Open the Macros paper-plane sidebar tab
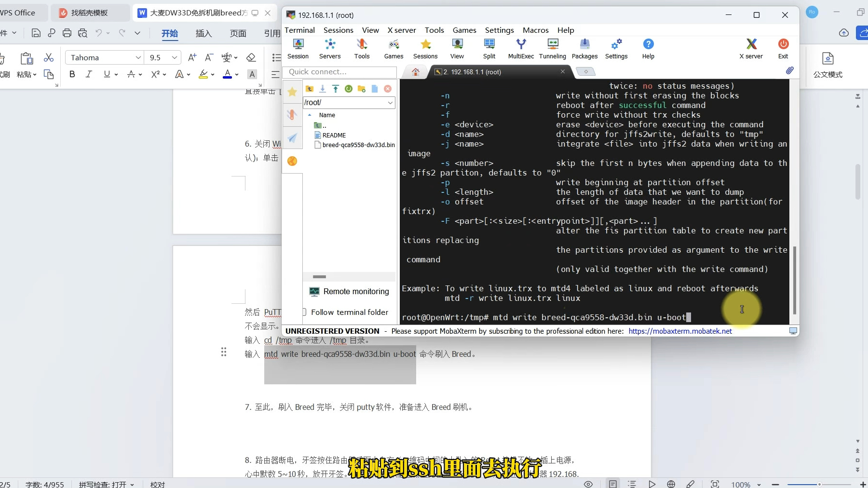This screenshot has height=488, width=868. [292, 138]
